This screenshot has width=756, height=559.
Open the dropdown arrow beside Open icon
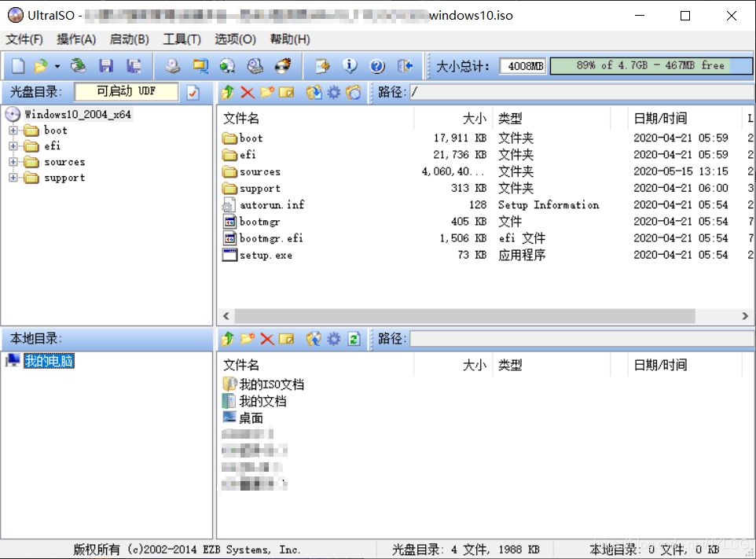tap(57, 66)
